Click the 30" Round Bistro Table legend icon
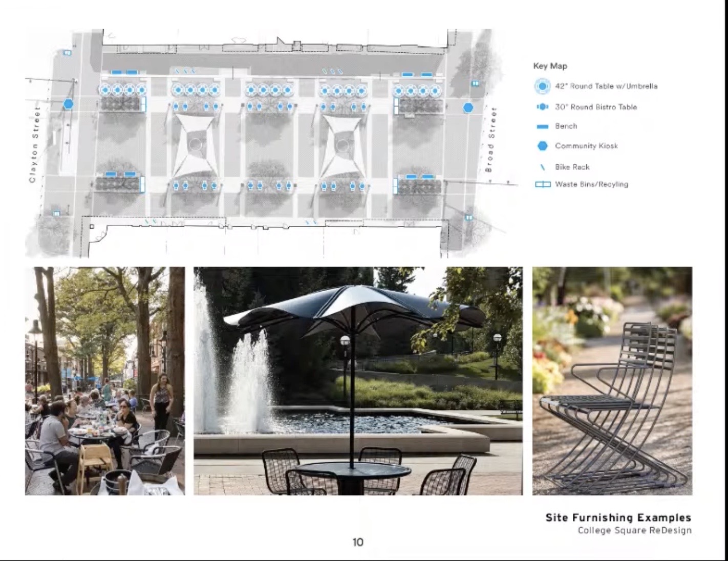The height and width of the screenshot is (561, 728). 542,107
